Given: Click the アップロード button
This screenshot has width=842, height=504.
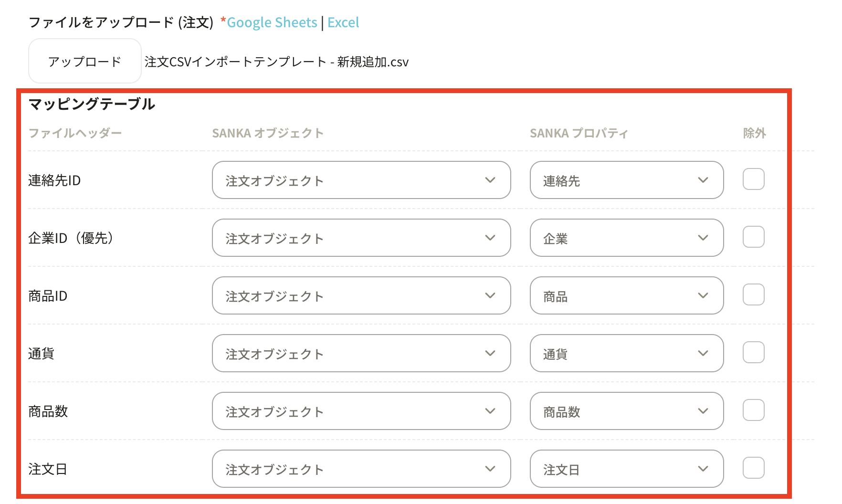Looking at the screenshot, I should tap(84, 61).
